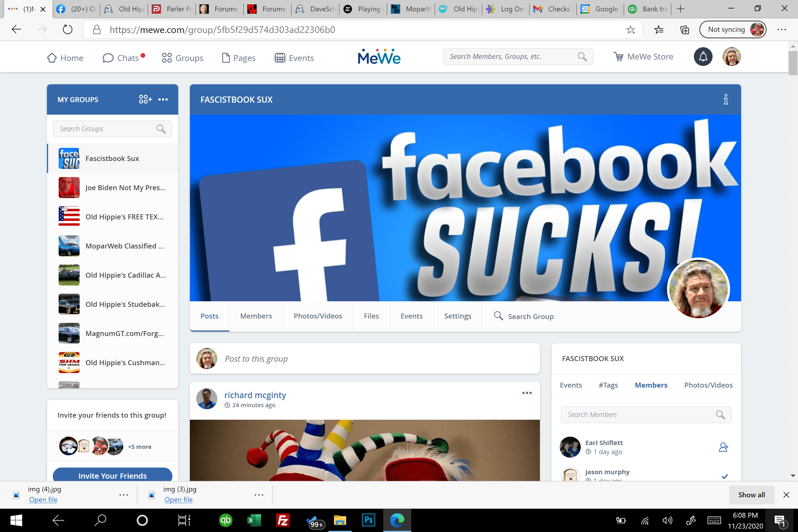Click the taskbar volume icon
Image resolution: width=798 pixels, height=532 pixels.
click(x=667, y=520)
